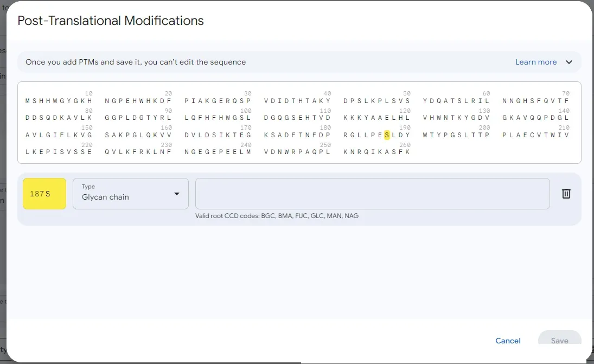Click the Save button

point(559,341)
